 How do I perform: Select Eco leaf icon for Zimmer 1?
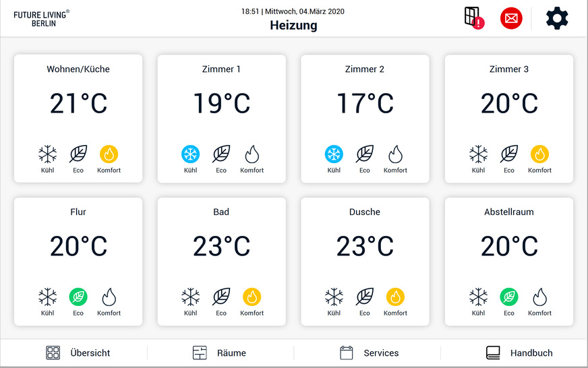point(221,155)
